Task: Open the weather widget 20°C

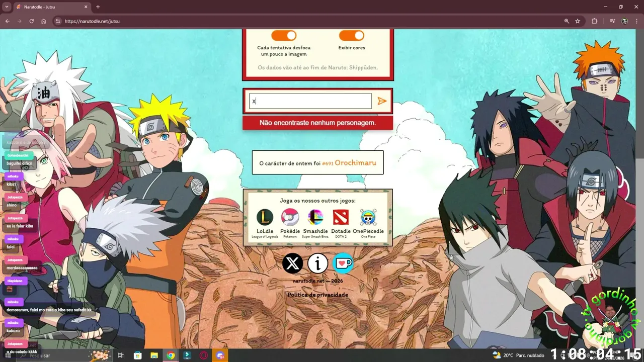Action: [x=518, y=355]
